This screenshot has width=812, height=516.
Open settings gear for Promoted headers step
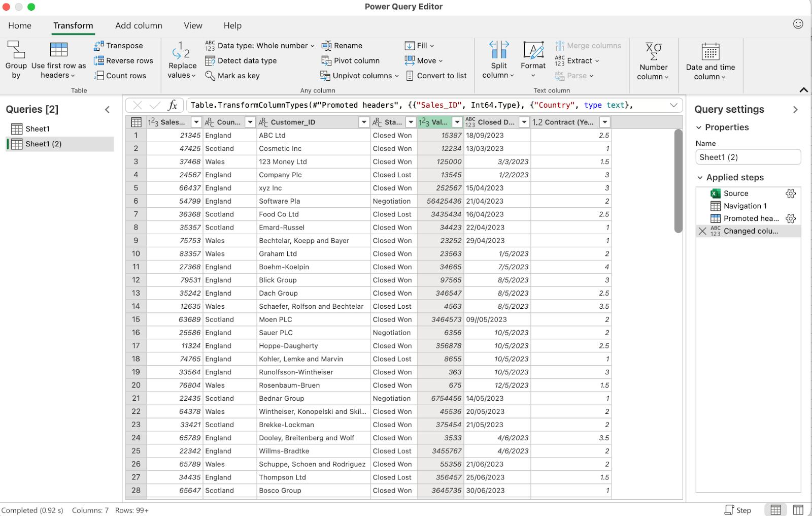coord(790,218)
